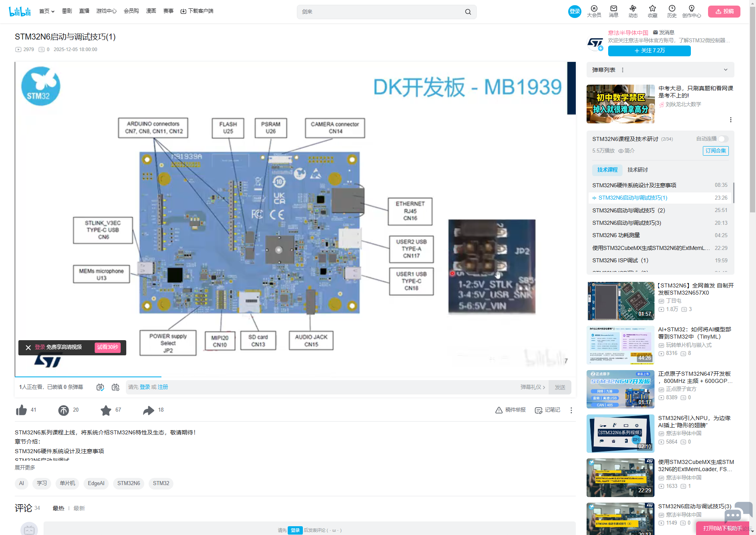The height and width of the screenshot is (535, 756).
Task: Open more actions beside 记笔记
Action: click(x=571, y=410)
